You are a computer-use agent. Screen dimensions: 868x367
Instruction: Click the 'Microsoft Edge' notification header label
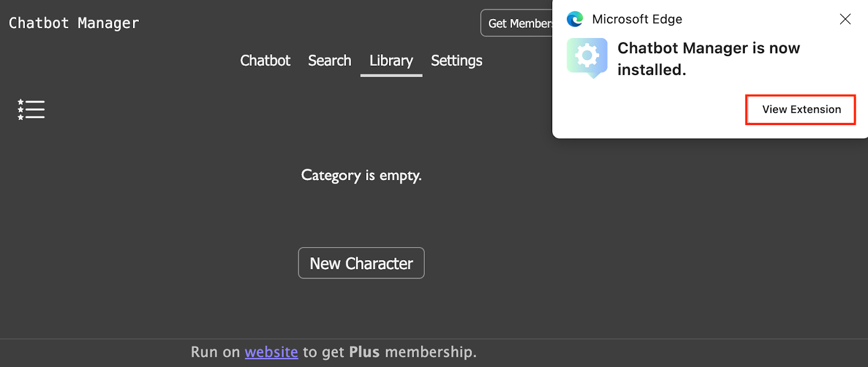coord(637,20)
